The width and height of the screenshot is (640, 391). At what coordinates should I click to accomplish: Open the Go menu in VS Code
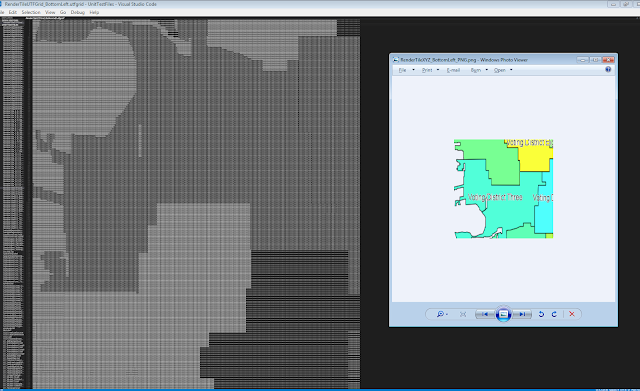(x=63, y=12)
